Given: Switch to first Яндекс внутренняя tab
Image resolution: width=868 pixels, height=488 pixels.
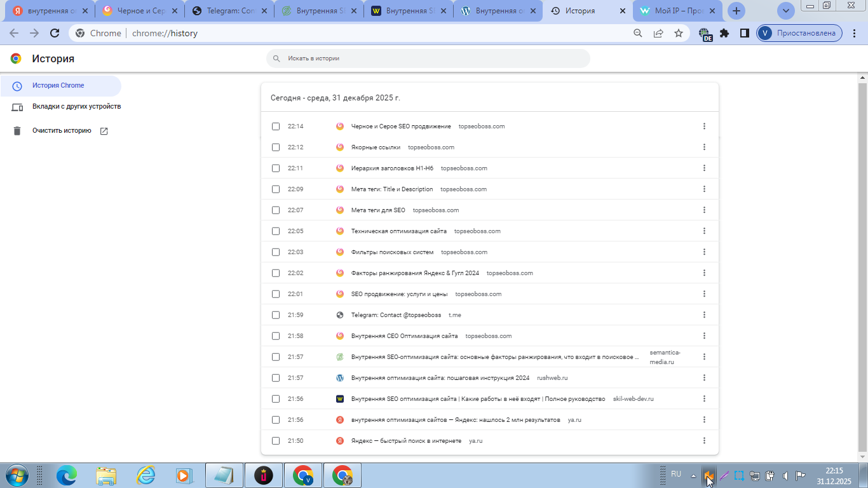Looking at the screenshot, I should click(x=51, y=11).
